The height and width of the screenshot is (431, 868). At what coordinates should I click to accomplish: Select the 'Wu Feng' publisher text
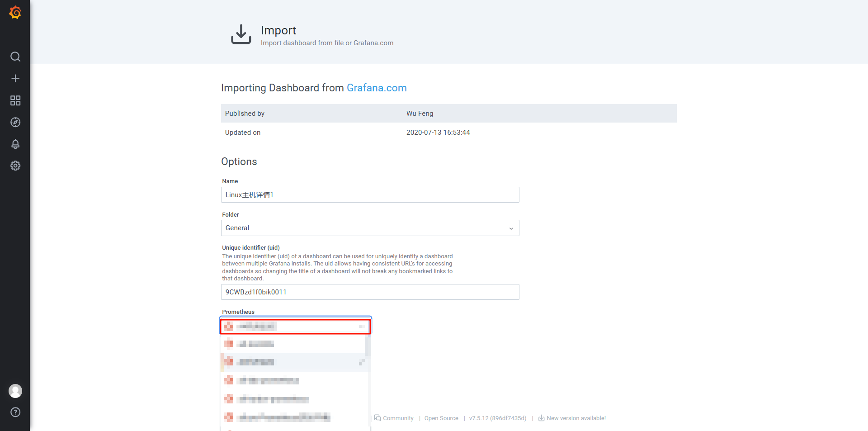click(420, 114)
